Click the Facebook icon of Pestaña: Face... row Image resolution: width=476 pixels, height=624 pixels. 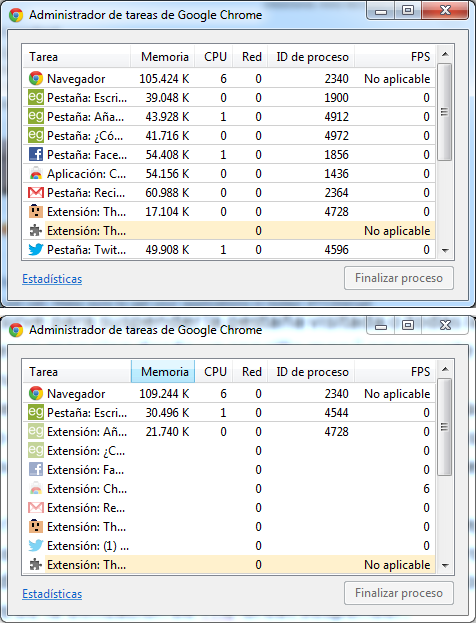tap(36, 154)
